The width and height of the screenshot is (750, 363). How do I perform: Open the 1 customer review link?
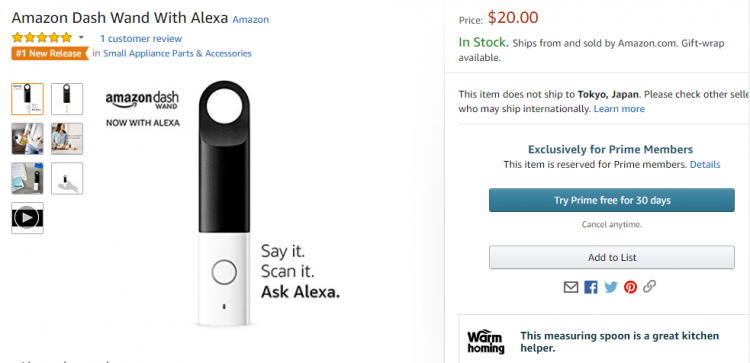(x=141, y=39)
